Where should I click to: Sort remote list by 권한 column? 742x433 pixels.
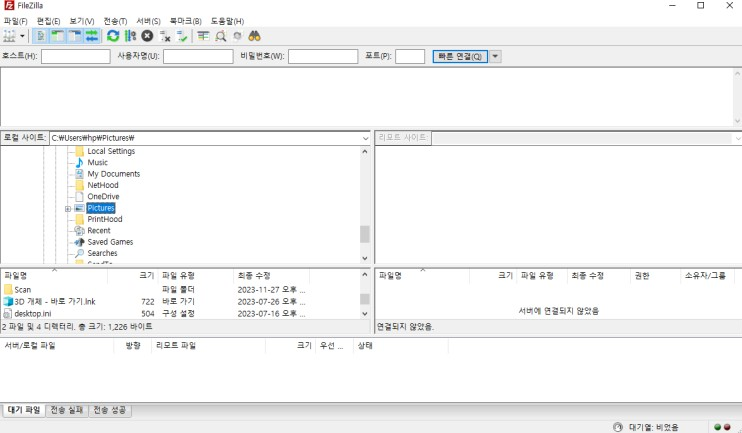(655, 275)
